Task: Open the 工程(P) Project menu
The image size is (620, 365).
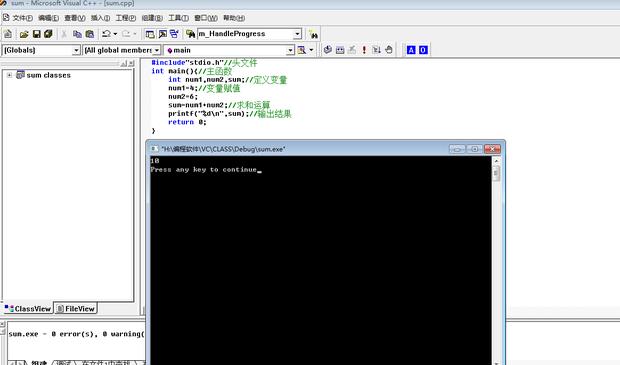Action: 126,18
